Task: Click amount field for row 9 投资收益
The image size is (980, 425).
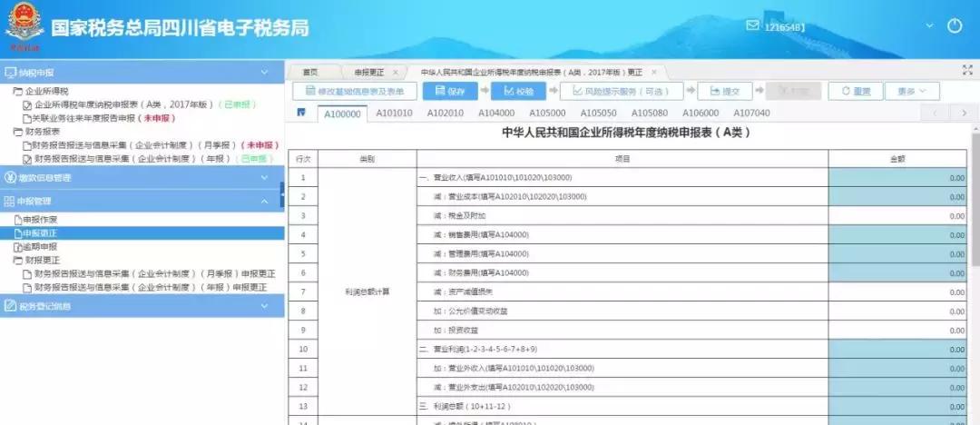Action: tap(897, 330)
